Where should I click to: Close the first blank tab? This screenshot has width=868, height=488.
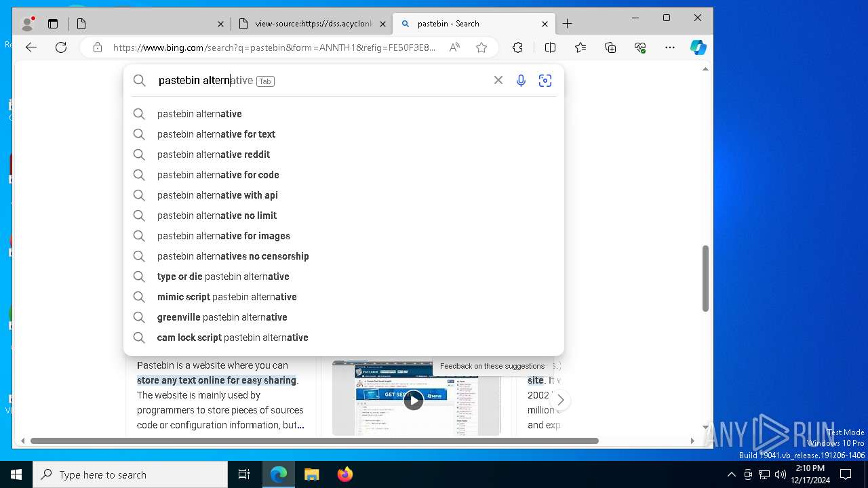click(220, 24)
